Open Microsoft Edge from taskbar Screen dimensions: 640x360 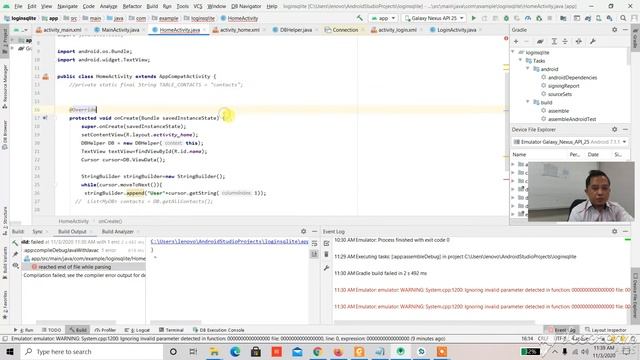tap(235, 351)
